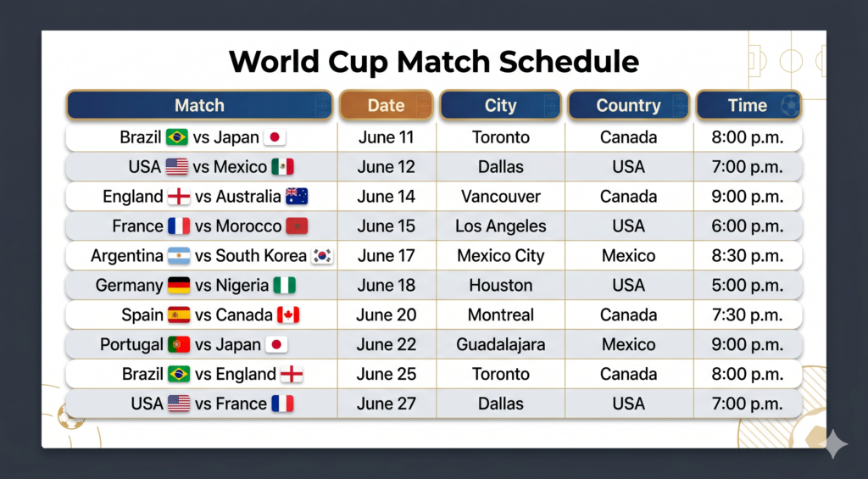Click the City column header

tap(500, 105)
